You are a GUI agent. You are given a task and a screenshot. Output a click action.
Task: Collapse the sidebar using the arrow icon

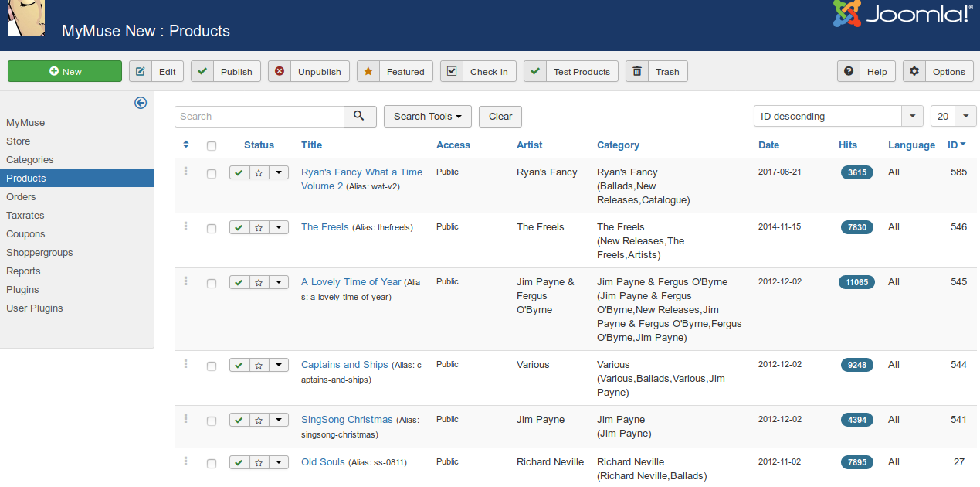(141, 103)
